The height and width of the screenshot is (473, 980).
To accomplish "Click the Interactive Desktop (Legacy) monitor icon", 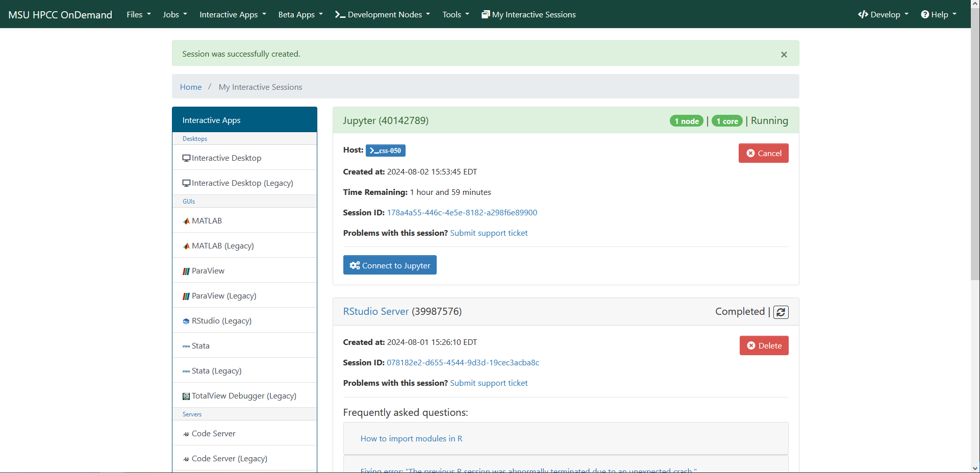I will click(x=186, y=183).
